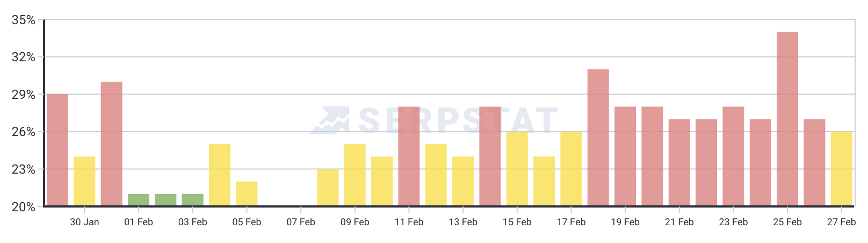
Task: Click the red bar for 19 Feb
Action: point(625,156)
